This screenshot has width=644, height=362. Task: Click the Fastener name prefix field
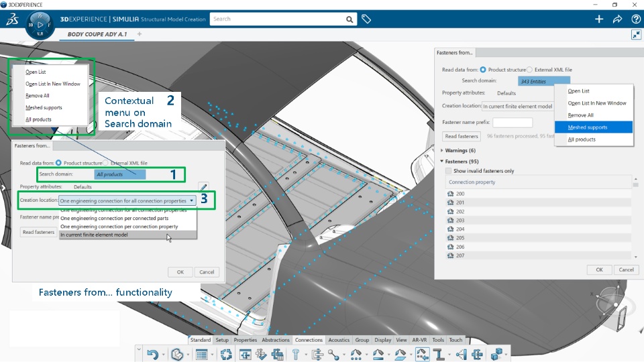[512, 122]
